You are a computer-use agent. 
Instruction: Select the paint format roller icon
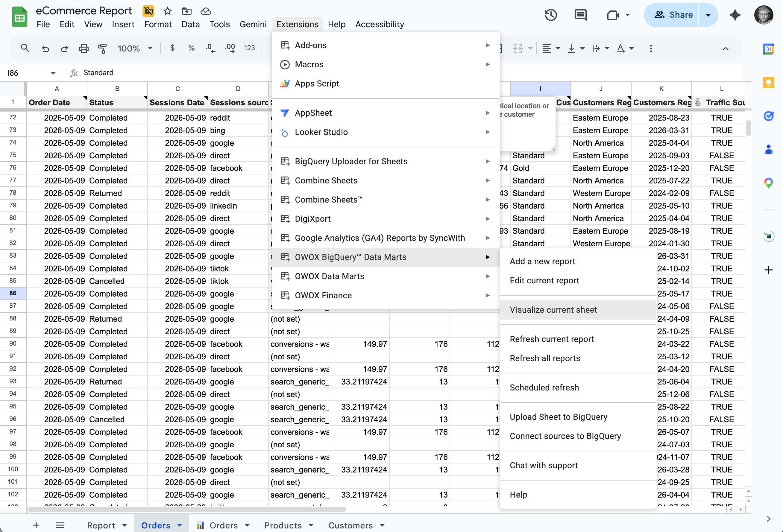[x=102, y=48]
